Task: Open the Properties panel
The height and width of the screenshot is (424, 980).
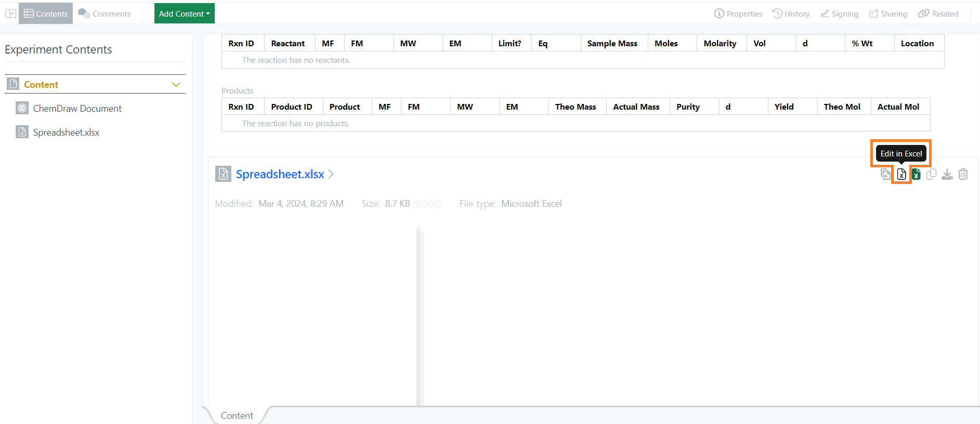Action: pyautogui.click(x=738, y=14)
